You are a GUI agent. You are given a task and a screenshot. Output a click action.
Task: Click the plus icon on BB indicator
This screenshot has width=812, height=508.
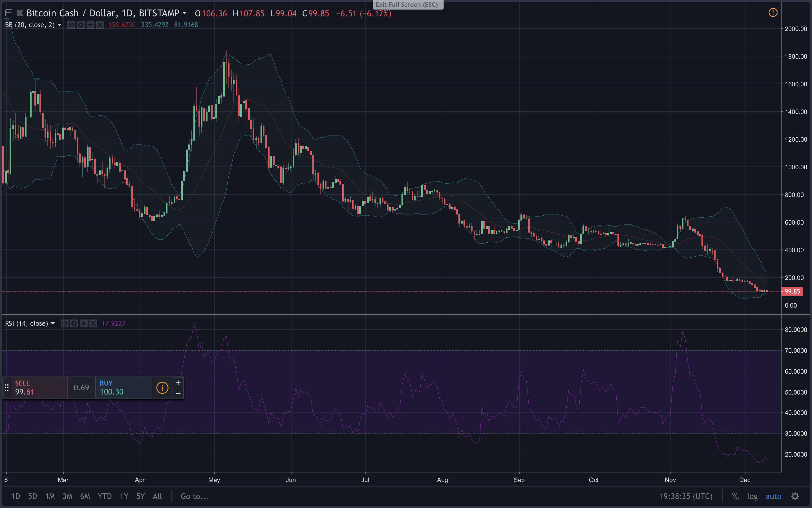pyautogui.click(x=90, y=25)
